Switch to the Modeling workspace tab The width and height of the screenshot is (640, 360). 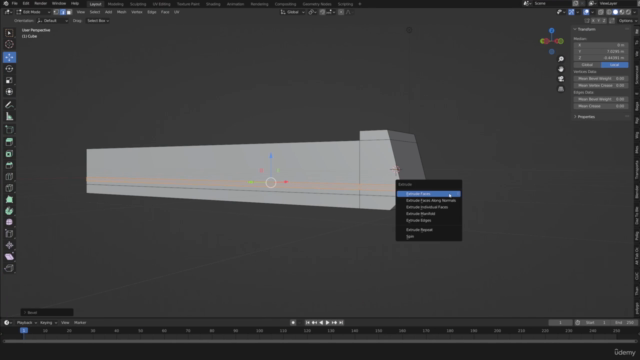pyautogui.click(x=115, y=4)
